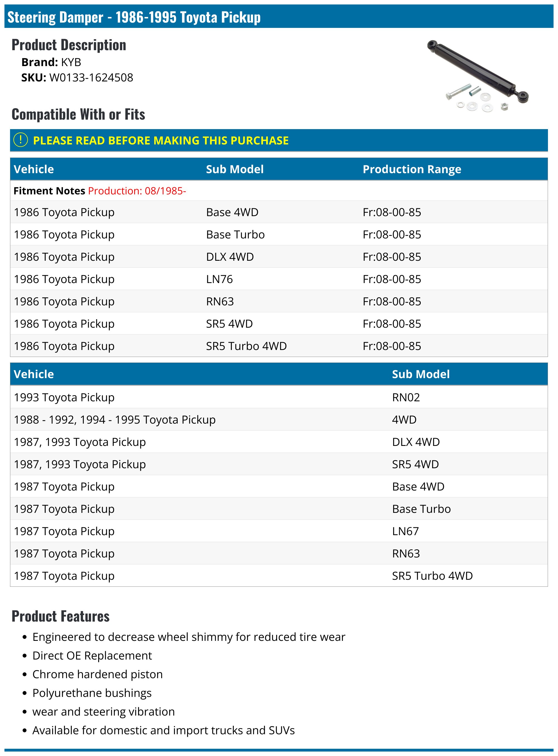Select the 1987 row with LN67 sub model
Screen dimensions: 558x756
coord(279,531)
